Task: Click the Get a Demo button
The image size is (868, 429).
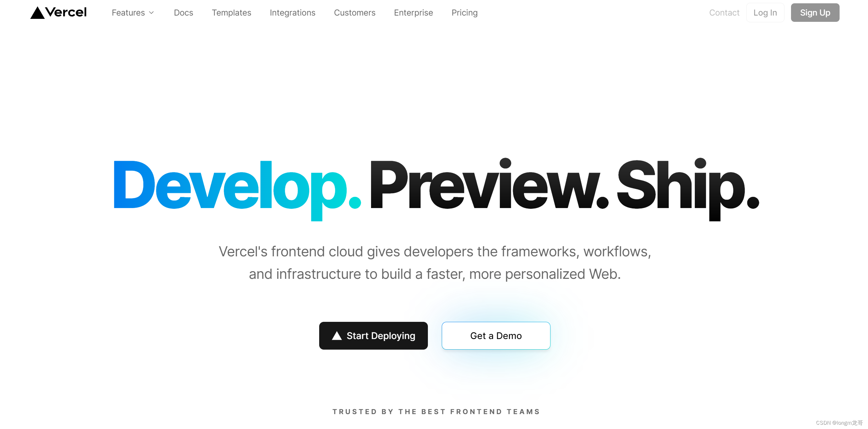Action: tap(495, 335)
